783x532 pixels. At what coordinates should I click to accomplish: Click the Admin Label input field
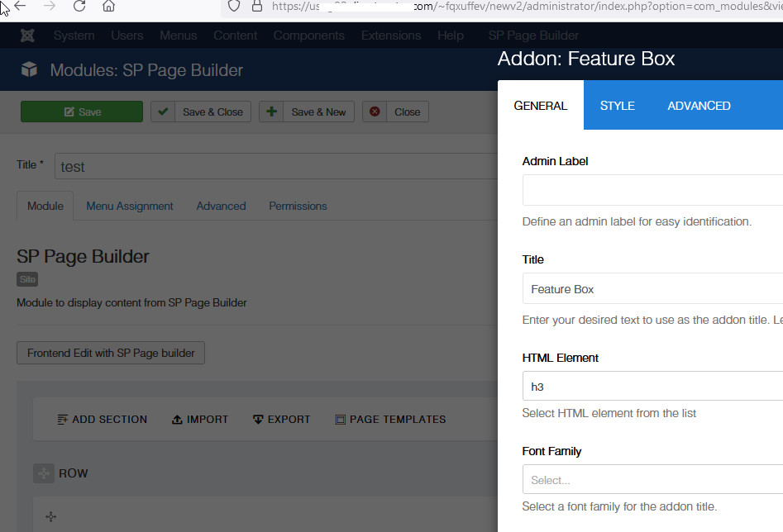[x=652, y=190]
